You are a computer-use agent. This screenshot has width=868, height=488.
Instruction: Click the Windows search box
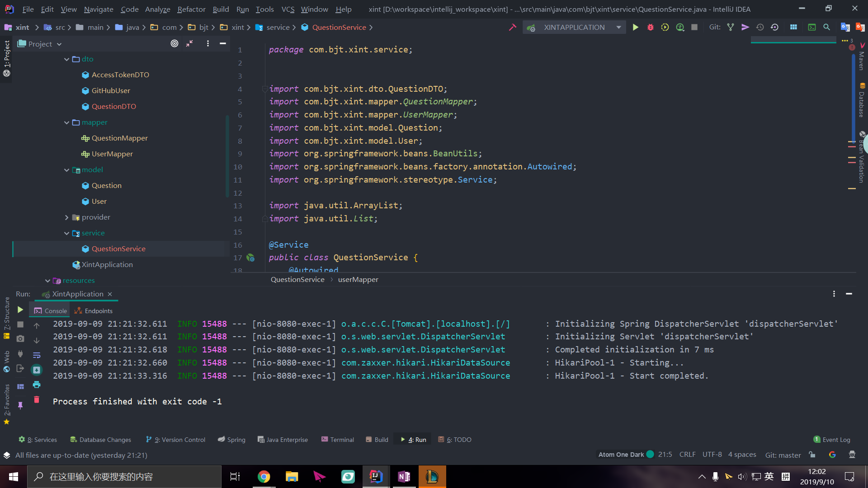[124, 477]
